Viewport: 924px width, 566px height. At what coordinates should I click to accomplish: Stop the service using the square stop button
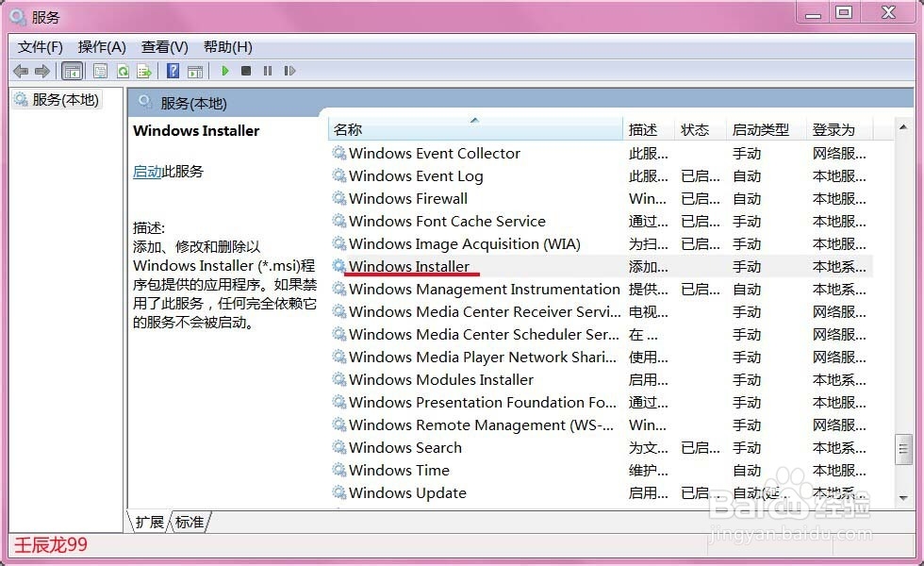246,71
